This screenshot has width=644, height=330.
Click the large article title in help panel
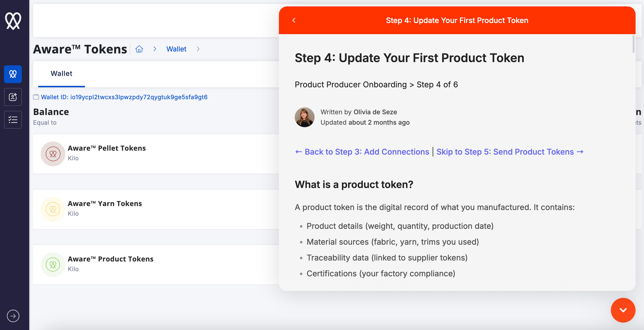(x=409, y=58)
